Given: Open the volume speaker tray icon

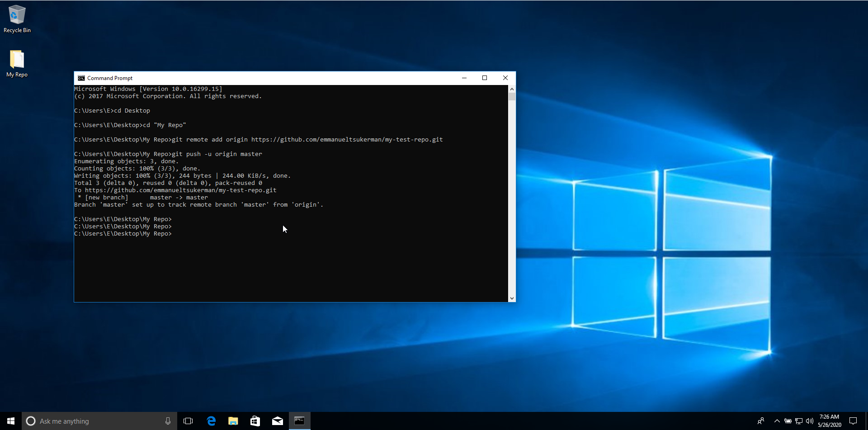Looking at the screenshot, I should pyautogui.click(x=809, y=421).
